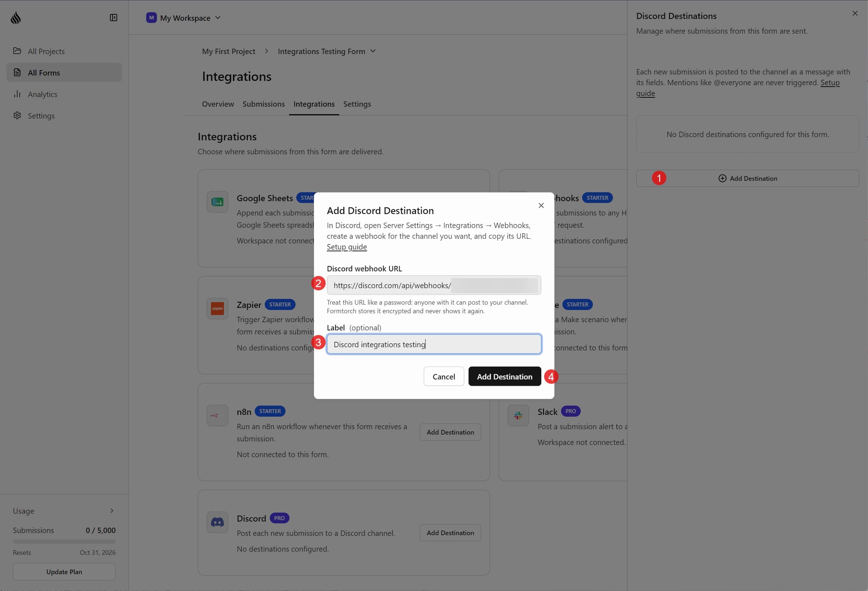868x591 pixels.
Task: Collapse the sidebar panel icon
Action: click(x=114, y=18)
